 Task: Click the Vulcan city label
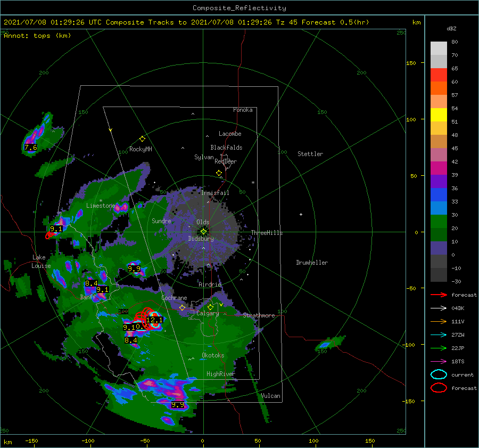pyautogui.click(x=271, y=396)
